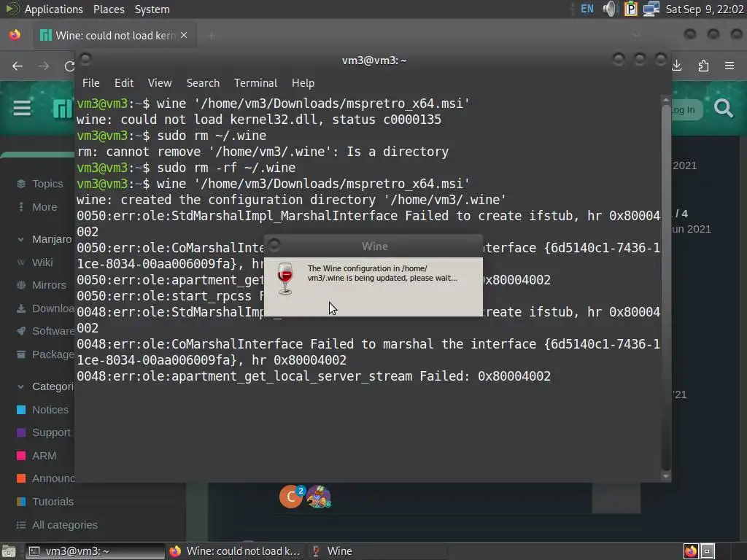
Task: Open the terminal Help menu
Action: 303,83
